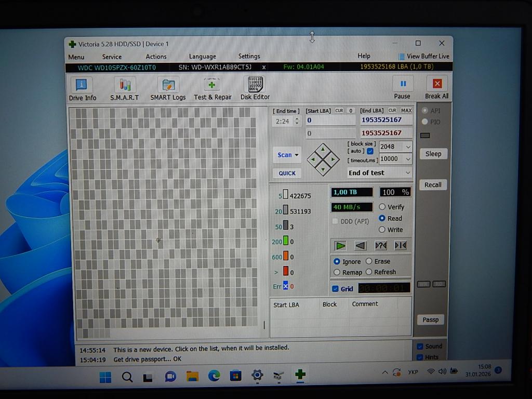Open the Settings menu
Viewport: 532px width, 399px height.
(x=249, y=56)
